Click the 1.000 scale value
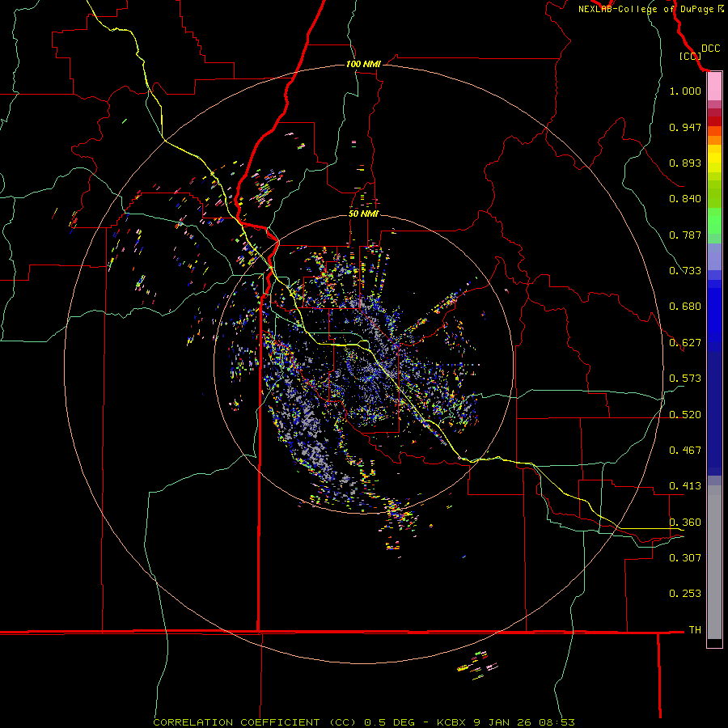 (x=685, y=91)
